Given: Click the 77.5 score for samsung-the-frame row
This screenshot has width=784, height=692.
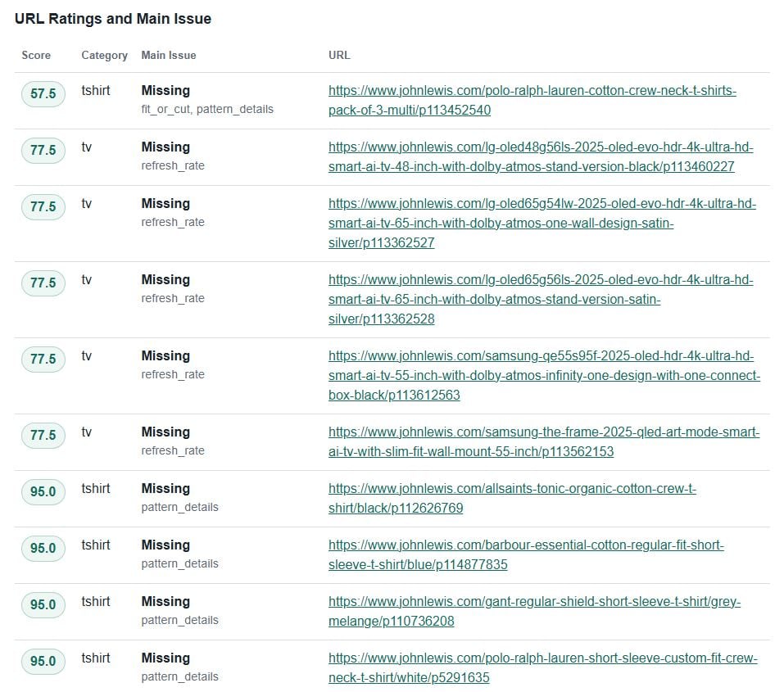Looking at the screenshot, I should (x=43, y=435).
